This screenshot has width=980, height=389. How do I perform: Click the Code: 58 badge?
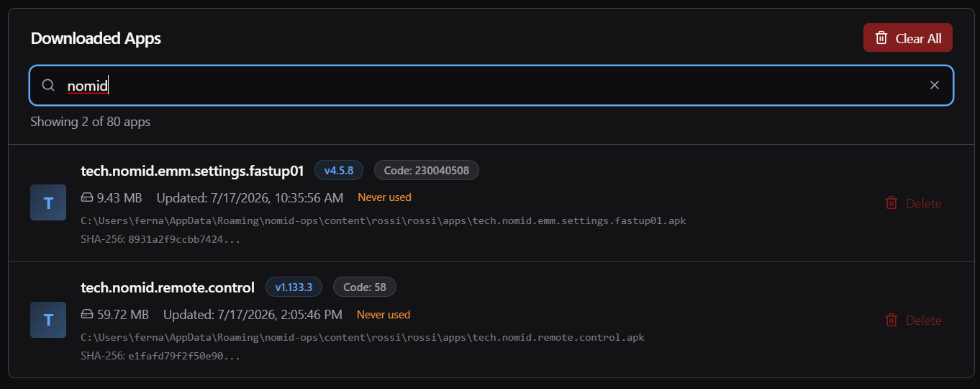365,287
